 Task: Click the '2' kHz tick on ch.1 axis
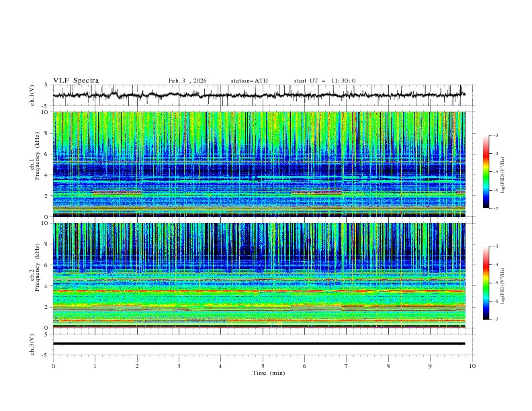pyautogui.click(x=47, y=196)
